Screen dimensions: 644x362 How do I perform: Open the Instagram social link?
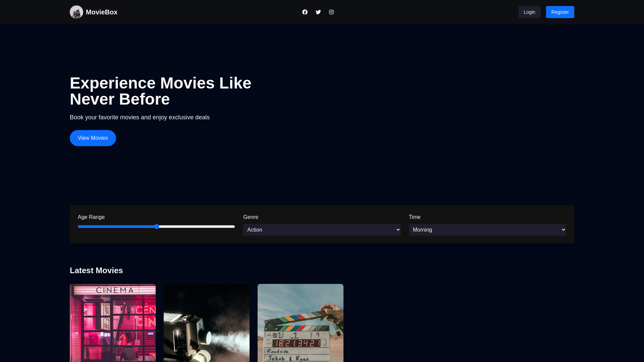(x=331, y=12)
